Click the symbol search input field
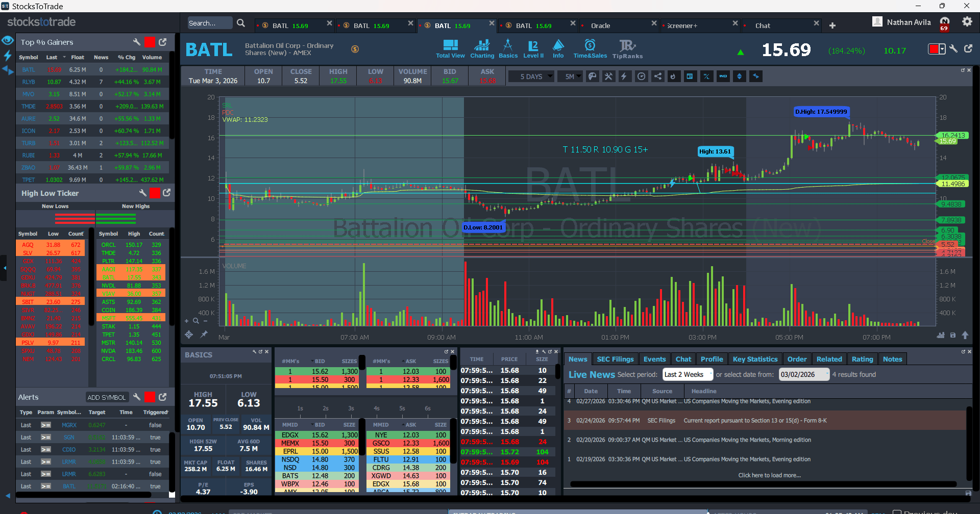 [210, 23]
